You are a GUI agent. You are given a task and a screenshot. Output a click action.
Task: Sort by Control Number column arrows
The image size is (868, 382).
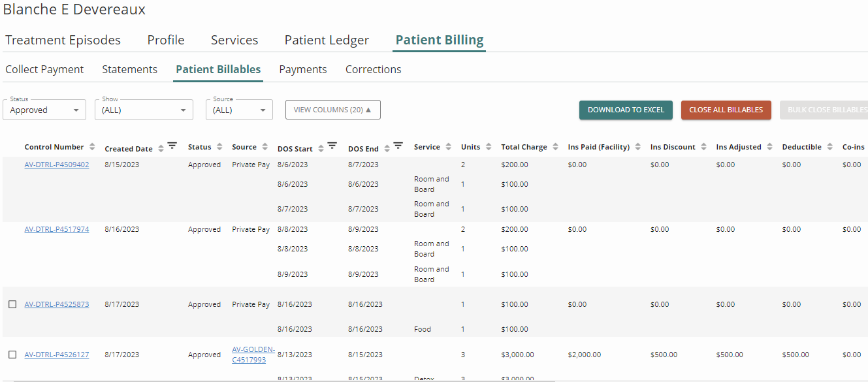tap(92, 147)
